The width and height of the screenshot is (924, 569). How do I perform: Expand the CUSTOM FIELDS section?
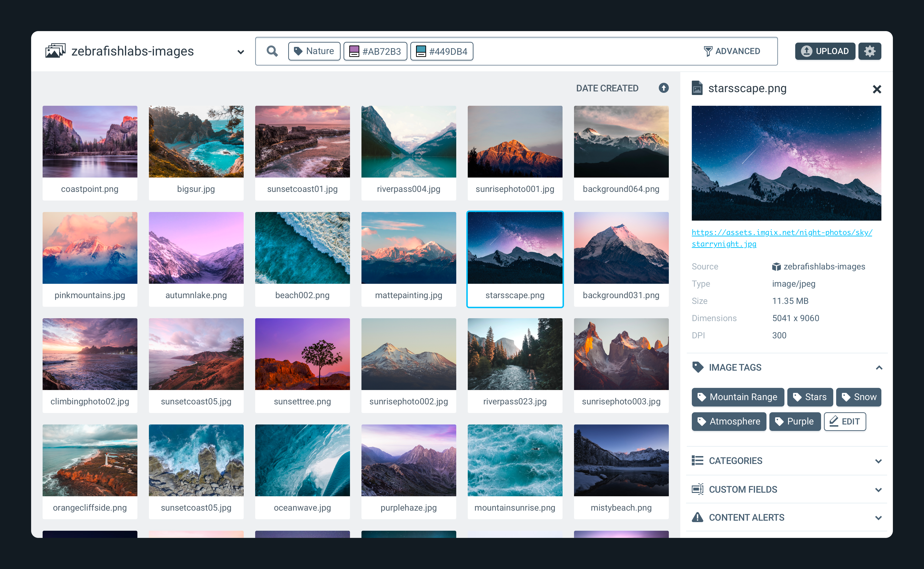(879, 489)
